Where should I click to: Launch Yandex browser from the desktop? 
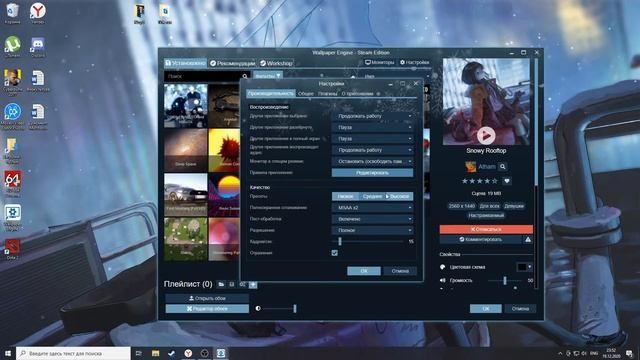38,12
